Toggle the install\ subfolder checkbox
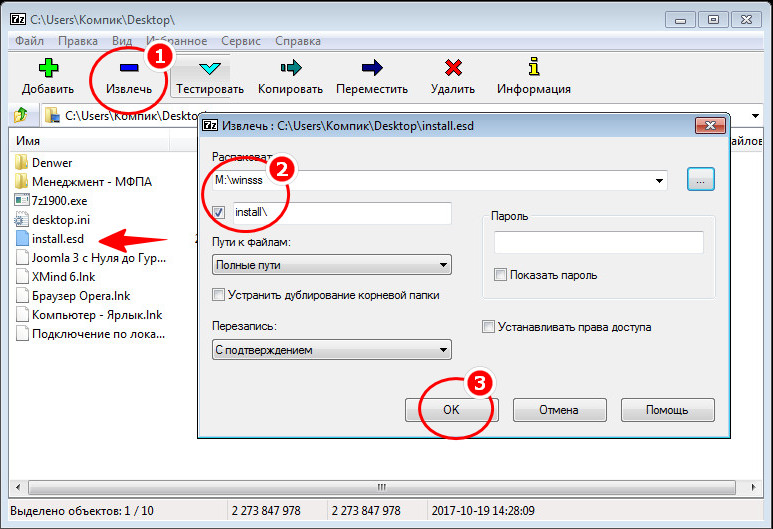 [218, 212]
